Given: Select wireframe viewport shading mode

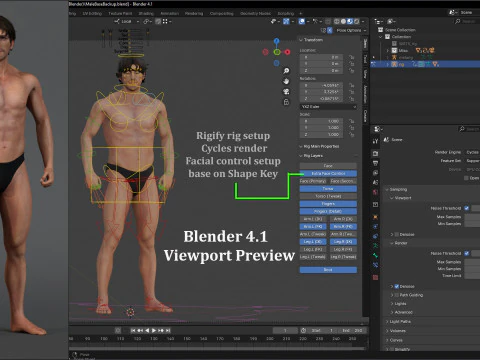Looking at the screenshot, I should pos(337,21).
